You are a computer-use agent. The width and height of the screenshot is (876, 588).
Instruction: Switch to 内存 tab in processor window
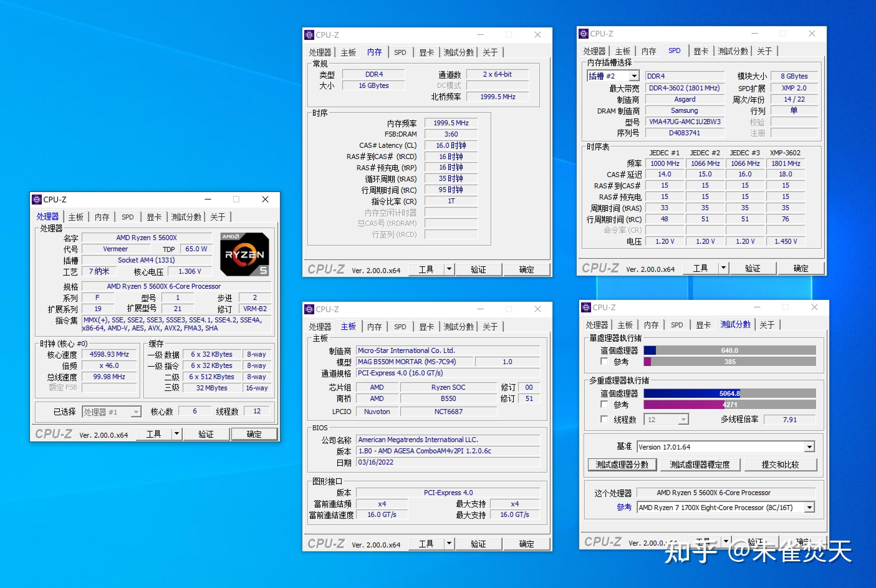point(102,217)
